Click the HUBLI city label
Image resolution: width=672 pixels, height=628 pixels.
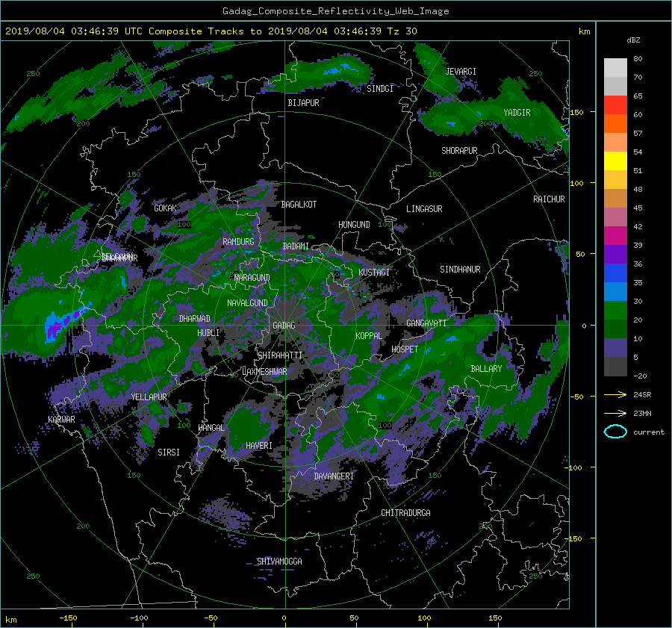click(x=208, y=333)
